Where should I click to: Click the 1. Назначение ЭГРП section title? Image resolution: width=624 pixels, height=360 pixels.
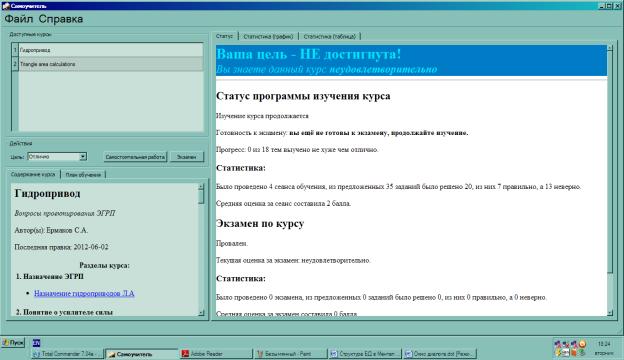coord(50,276)
